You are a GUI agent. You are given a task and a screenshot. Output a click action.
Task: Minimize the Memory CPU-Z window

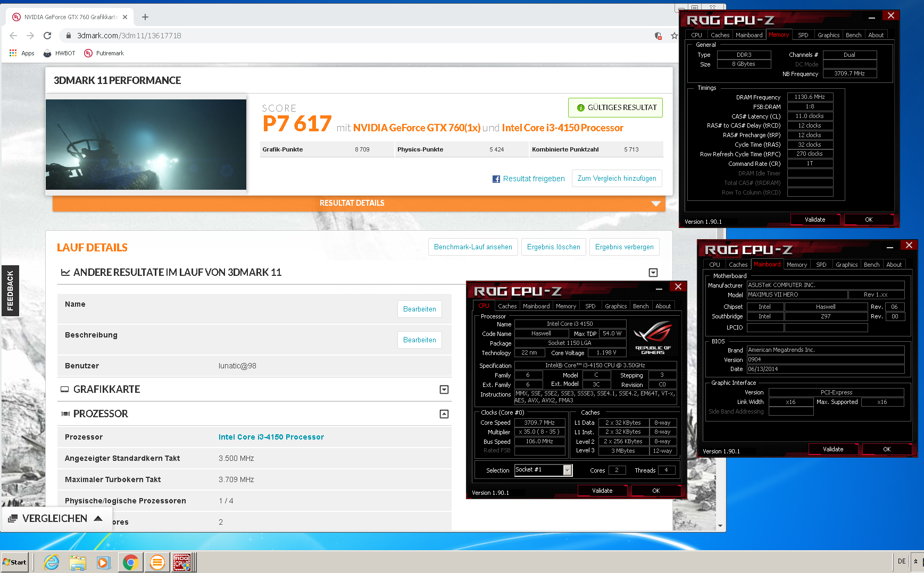click(871, 18)
